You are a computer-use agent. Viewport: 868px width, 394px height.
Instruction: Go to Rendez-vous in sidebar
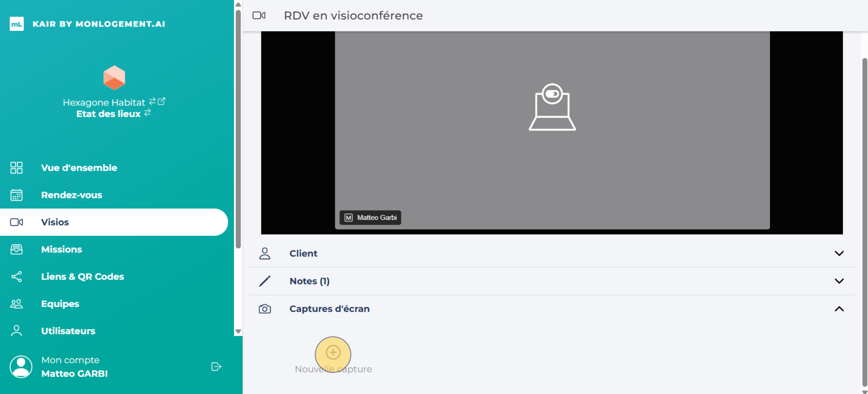(x=72, y=195)
